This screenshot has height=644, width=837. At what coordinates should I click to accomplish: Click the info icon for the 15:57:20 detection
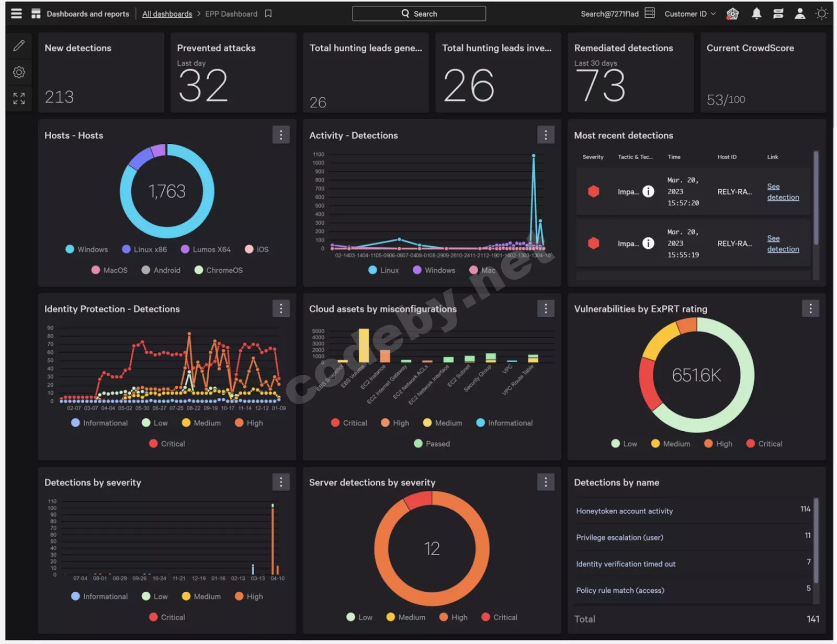[648, 191]
